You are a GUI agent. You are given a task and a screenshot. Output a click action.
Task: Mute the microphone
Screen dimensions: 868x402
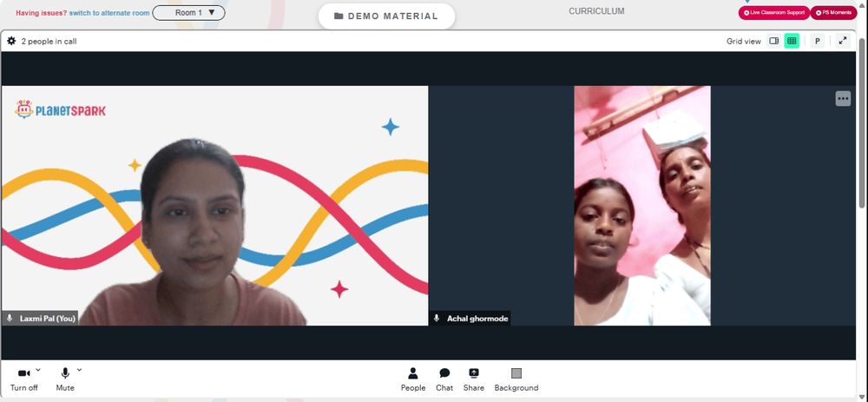(x=65, y=379)
